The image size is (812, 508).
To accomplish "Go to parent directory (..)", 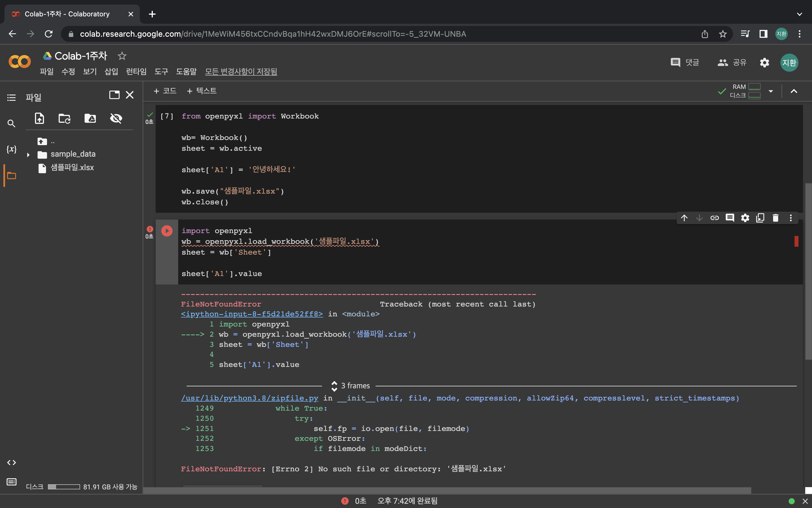I will coord(46,141).
